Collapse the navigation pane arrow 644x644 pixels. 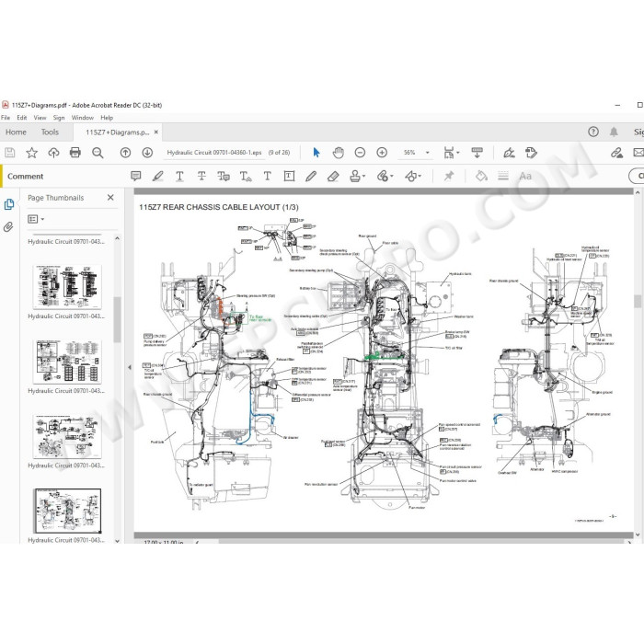[130, 367]
